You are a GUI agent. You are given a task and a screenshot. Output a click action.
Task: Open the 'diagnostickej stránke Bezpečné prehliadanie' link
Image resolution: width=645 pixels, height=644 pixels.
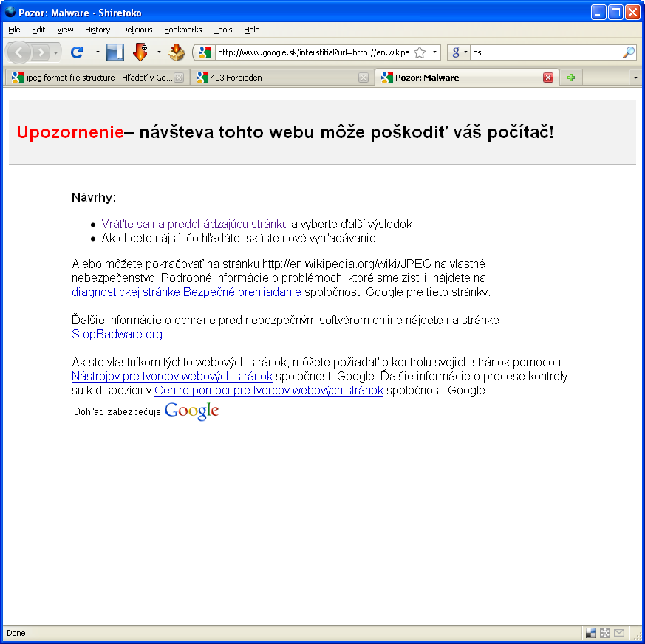pyautogui.click(x=186, y=292)
